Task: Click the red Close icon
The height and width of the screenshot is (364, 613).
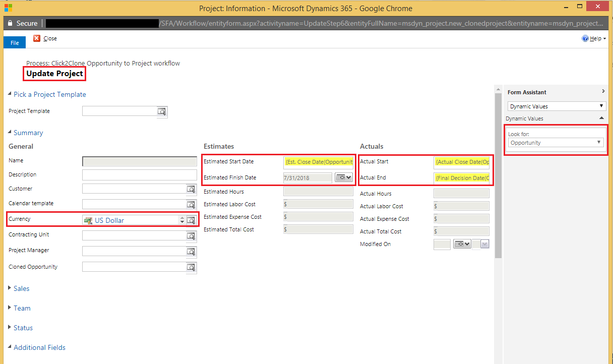Action: [37, 38]
